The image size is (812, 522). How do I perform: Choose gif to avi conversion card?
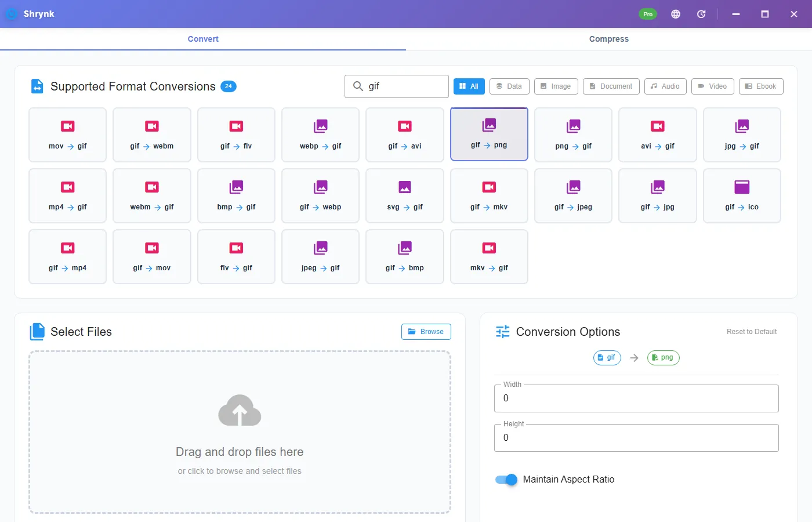[405, 135]
